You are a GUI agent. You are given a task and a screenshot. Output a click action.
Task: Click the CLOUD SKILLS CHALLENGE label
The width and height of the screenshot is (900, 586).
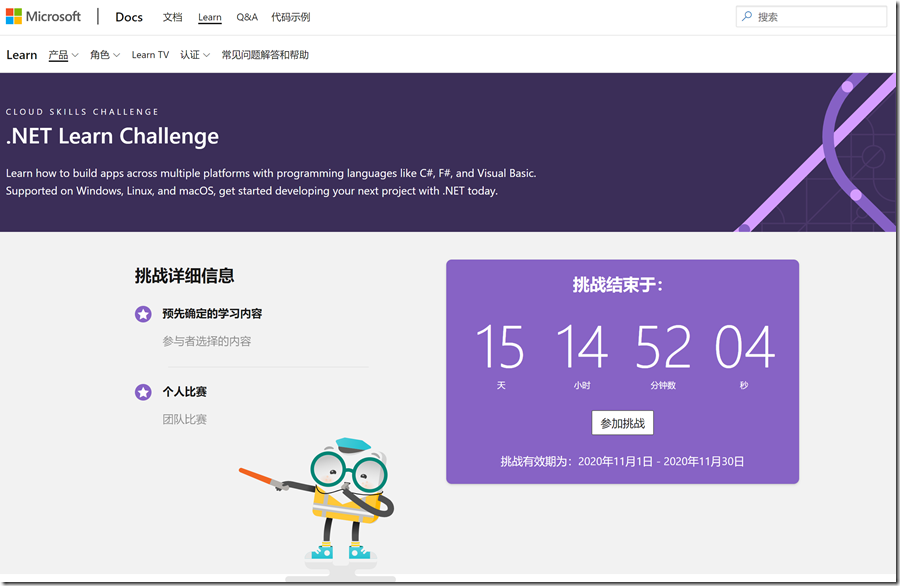coord(82,112)
